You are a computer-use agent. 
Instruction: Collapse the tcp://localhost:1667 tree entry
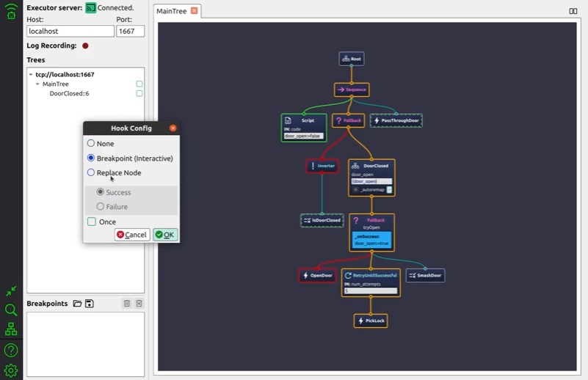(x=31, y=75)
